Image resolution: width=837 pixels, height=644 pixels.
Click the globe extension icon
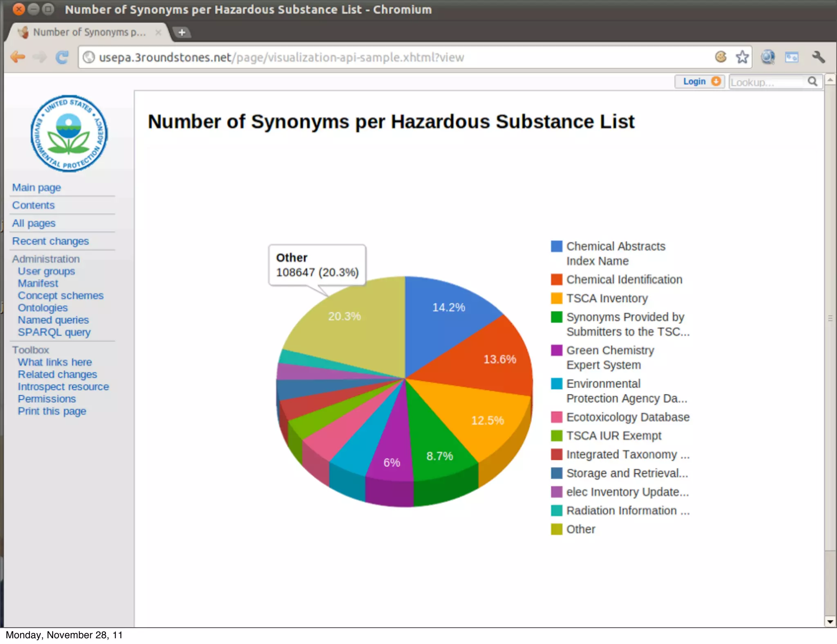tap(768, 57)
